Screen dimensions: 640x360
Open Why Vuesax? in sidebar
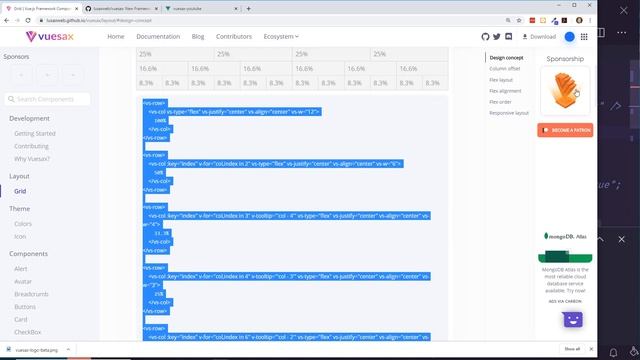coord(32,159)
